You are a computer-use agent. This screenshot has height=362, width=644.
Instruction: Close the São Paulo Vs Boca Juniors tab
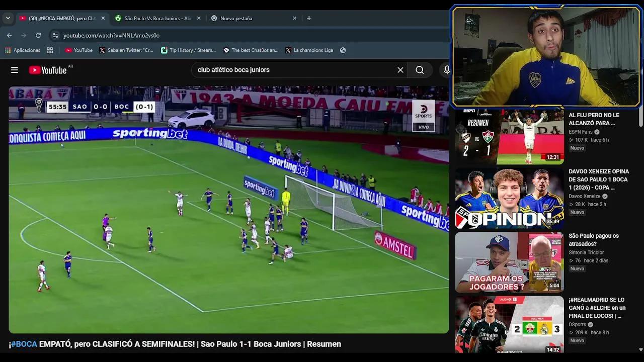coord(199,18)
